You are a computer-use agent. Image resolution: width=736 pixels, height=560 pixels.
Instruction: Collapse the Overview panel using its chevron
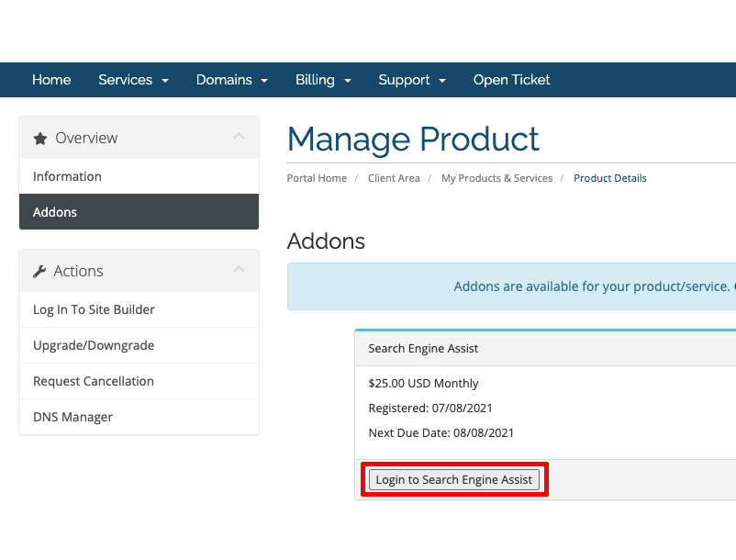click(x=239, y=137)
